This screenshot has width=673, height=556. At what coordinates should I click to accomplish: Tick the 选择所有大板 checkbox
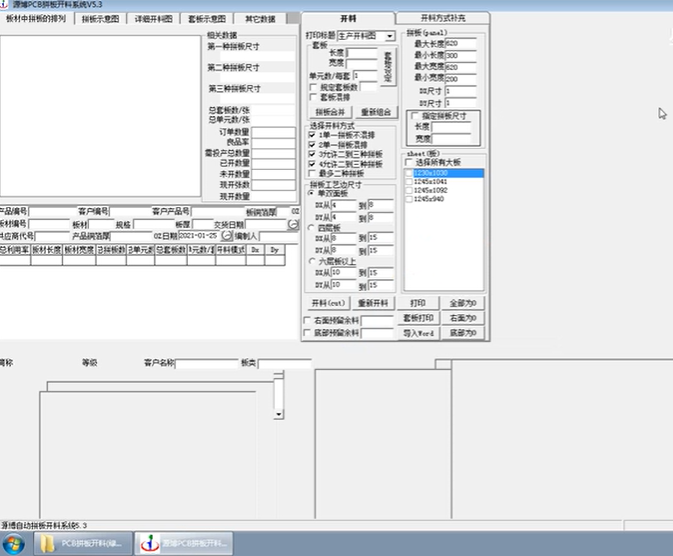coord(409,162)
